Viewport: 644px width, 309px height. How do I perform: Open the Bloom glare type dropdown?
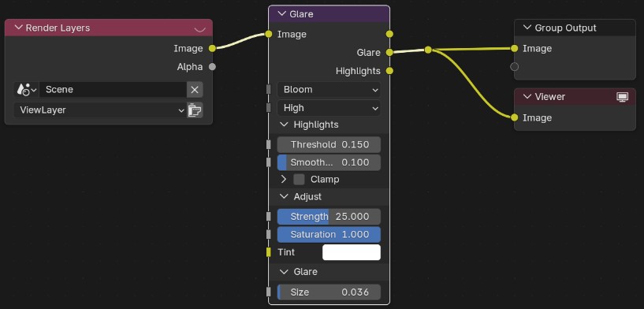pos(329,90)
